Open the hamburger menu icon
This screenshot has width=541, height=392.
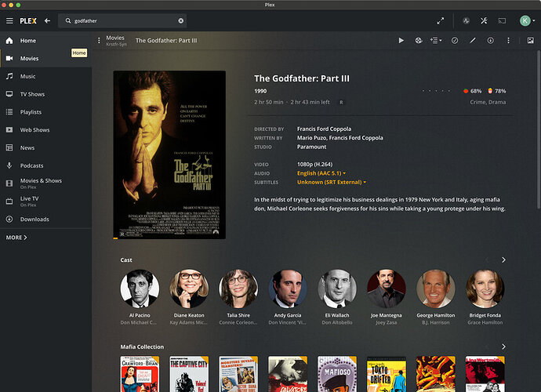[9, 20]
